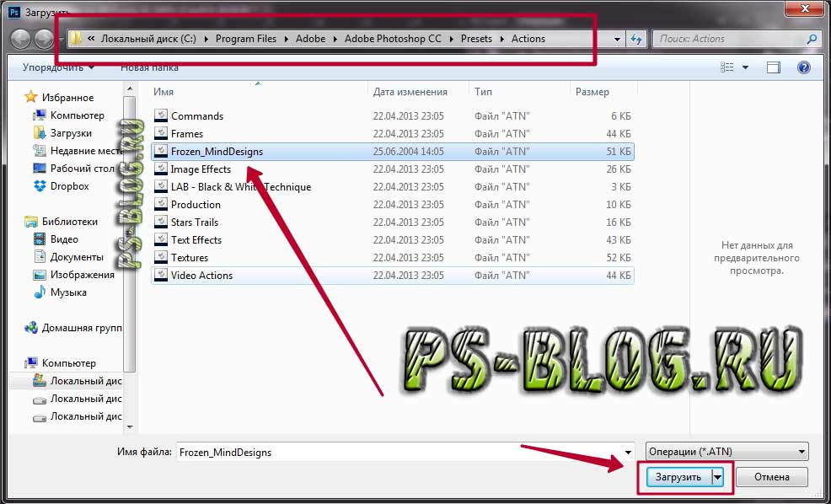The width and height of the screenshot is (831, 504).
Task: Open the Help question mark icon
Action: click(803, 67)
